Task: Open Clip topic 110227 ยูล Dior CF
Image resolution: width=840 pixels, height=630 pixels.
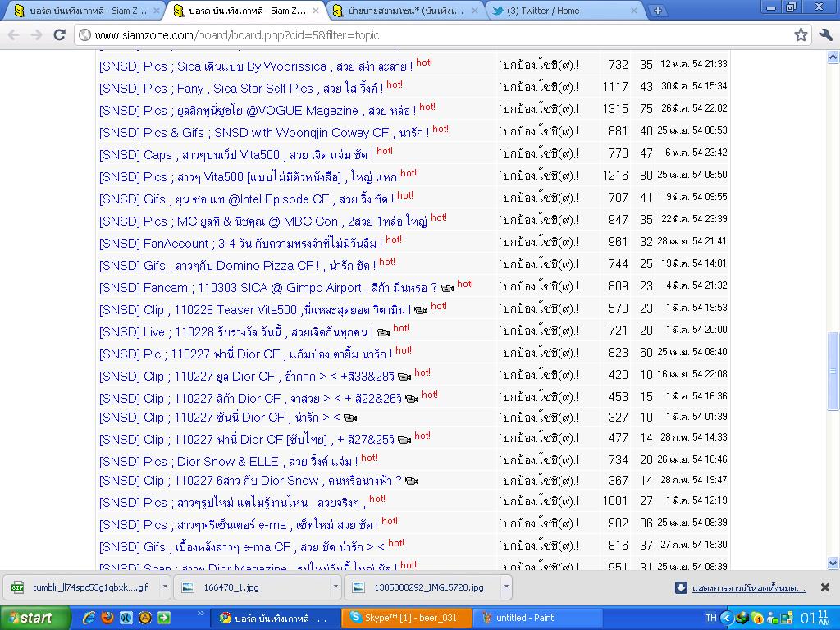Action: [247, 377]
